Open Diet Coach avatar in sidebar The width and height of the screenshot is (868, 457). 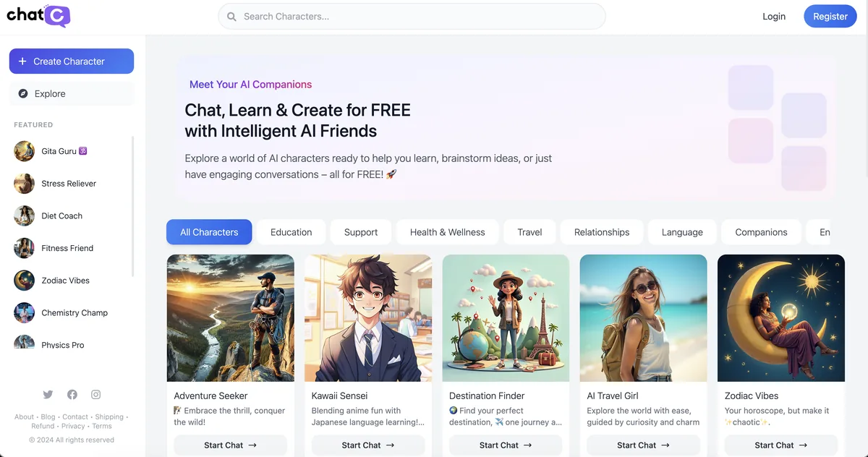pos(24,215)
